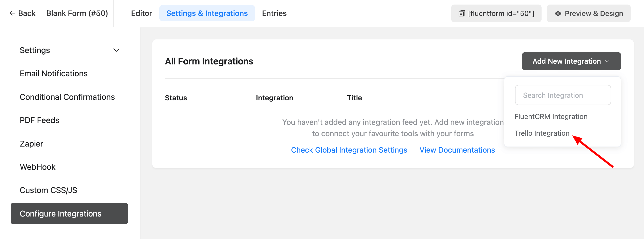Select the Settings & Integrations tab

[207, 13]
